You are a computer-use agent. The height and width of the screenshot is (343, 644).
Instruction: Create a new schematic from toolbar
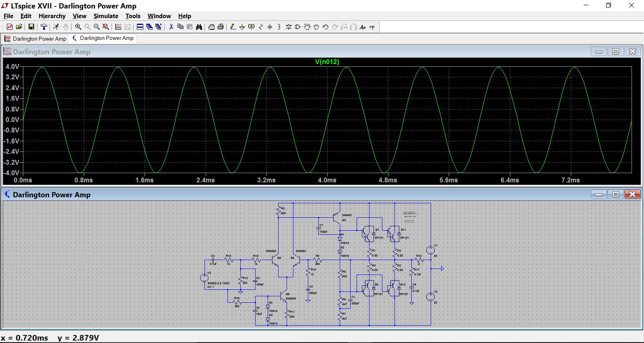[10, 27]
